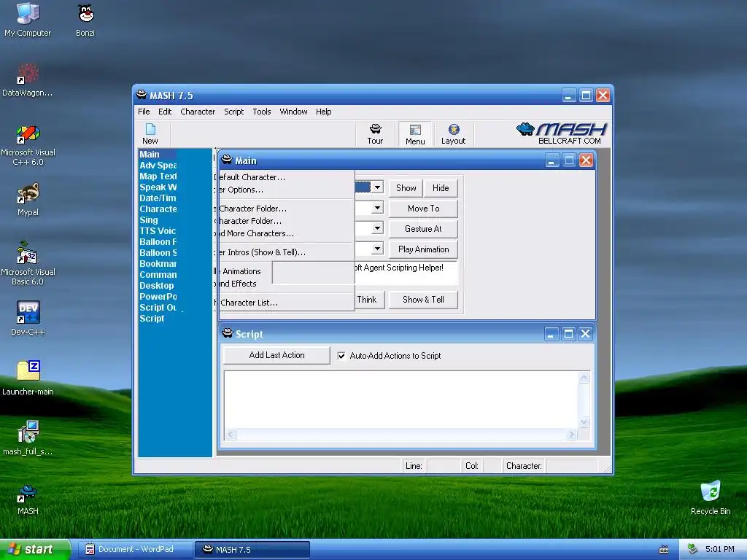Open the Character menu
This screenshot has width=747, height=560.
point(198,112)
